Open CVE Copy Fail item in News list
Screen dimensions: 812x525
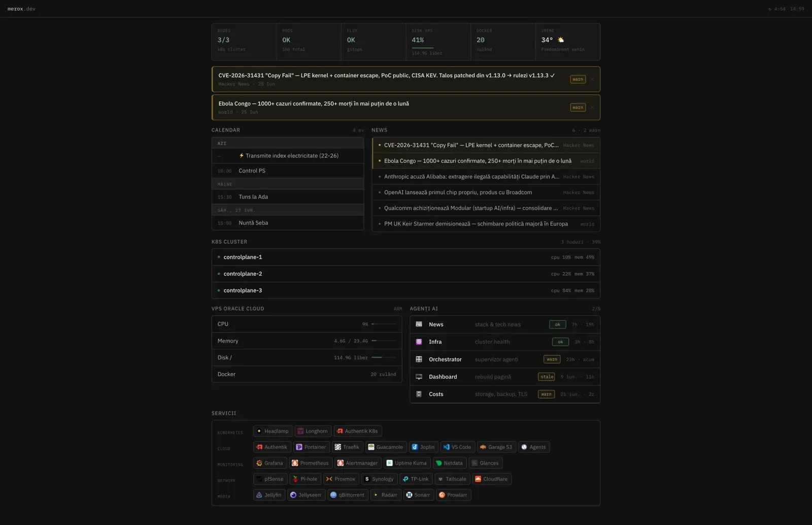[486, 145]
